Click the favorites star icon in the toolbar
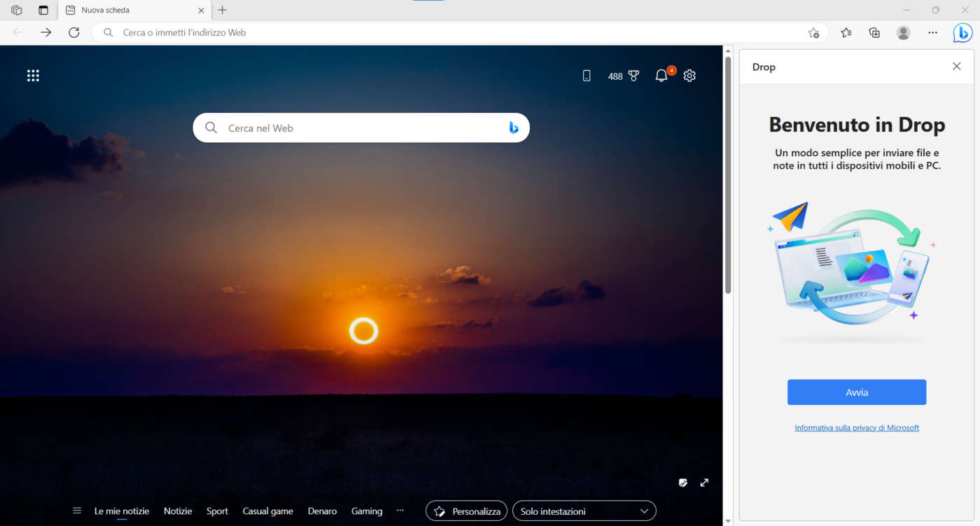This screenshot has width=980, height=526. [x=846, y=32]
